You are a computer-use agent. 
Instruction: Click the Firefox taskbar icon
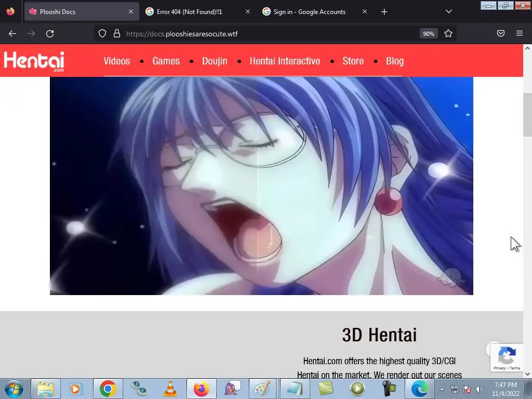click(201, 389)
